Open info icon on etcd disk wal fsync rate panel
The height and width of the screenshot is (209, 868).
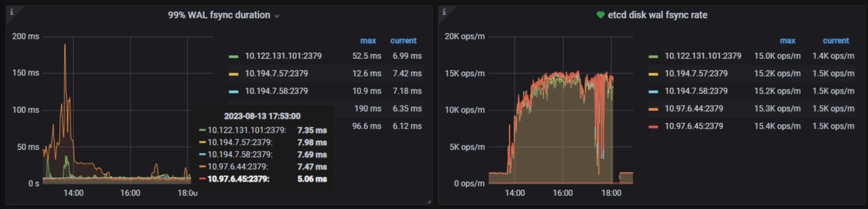click(x=444, y=12)
